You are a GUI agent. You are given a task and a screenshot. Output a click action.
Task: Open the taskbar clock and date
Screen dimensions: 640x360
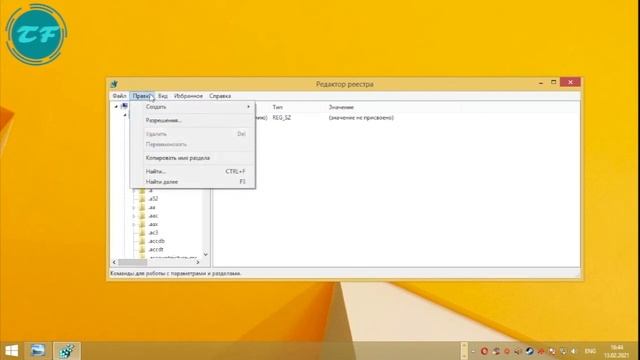point(617,351)
